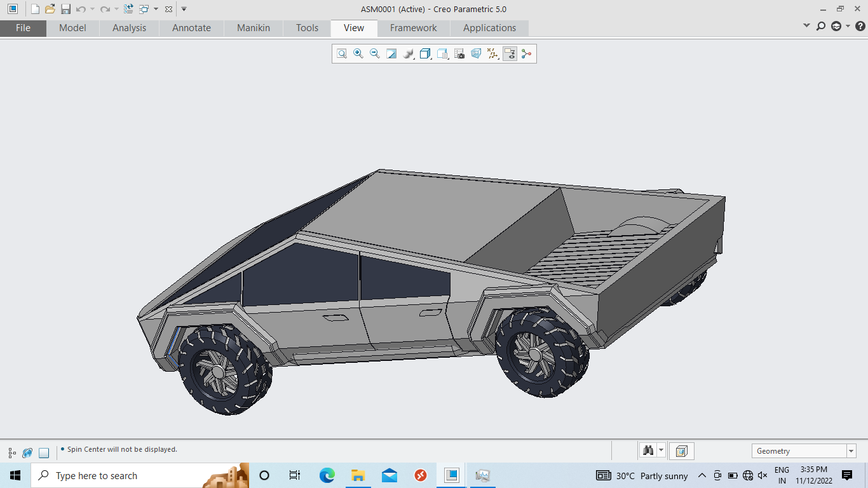Viewport: 868px width, 488px height.
Task: Open the notification center
Action: [847, 475]
